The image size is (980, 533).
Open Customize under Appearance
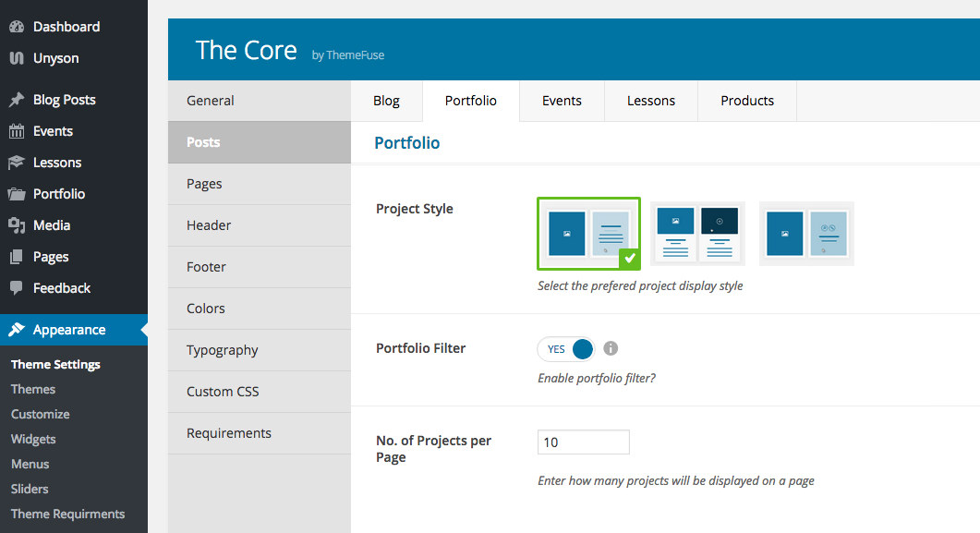coord(40,414)
